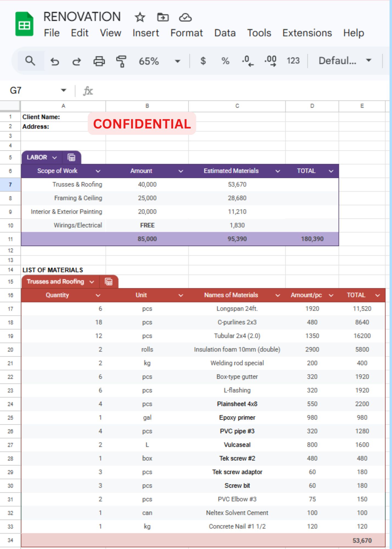Select the 'Framing & Ceiling' cell
This screenshot has height=549, width=392.
pyautogui.click(x=63, y=198)
